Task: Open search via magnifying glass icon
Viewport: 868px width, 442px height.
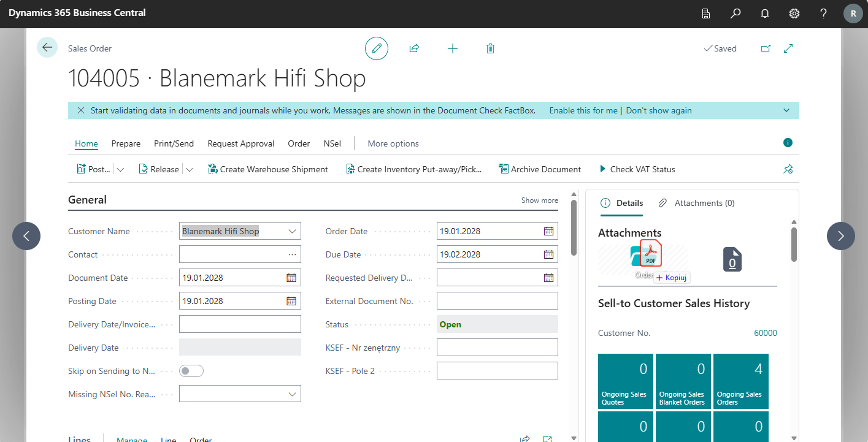Action: coord(735,13)
